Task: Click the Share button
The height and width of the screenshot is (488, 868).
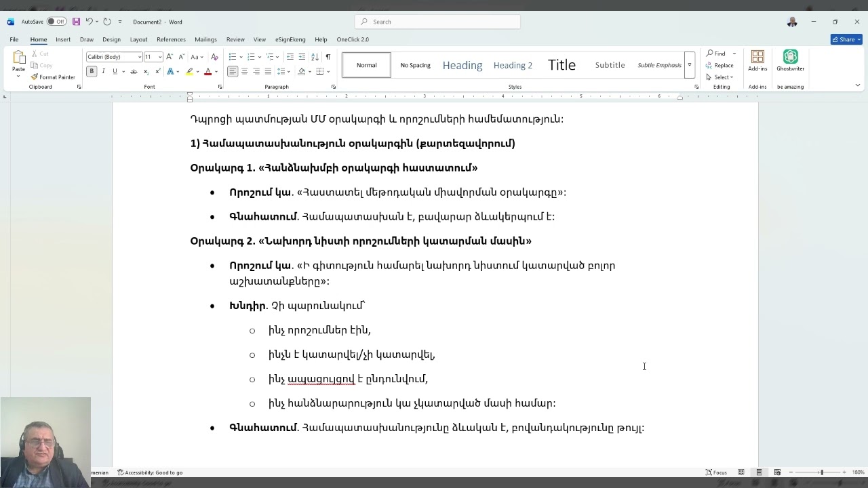Action: tap(846, 39)
